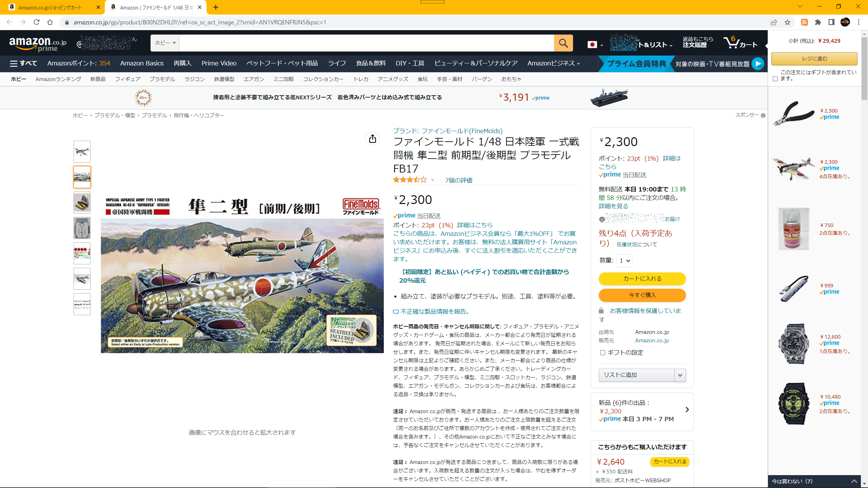Image resolution: width=868 pixels, height=488 pixels.
Task: Open the Amazon Basics menu item
Action: point(142,63)
